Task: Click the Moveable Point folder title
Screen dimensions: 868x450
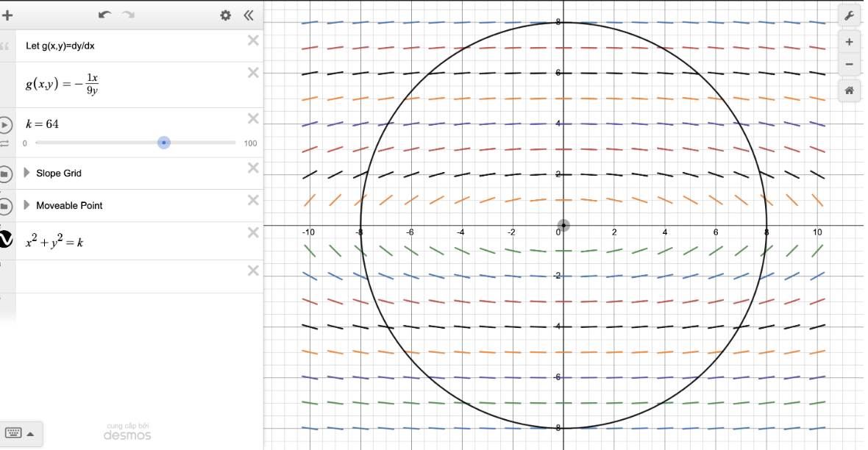Action: [69, 205]
